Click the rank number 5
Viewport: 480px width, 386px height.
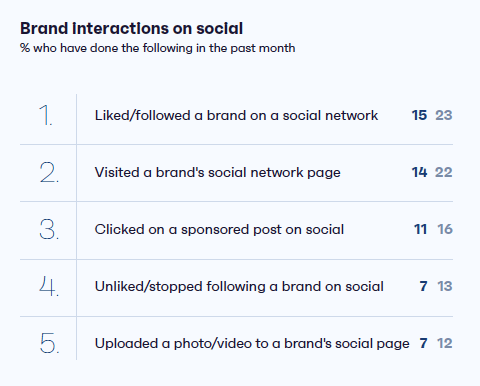(50, 343)
